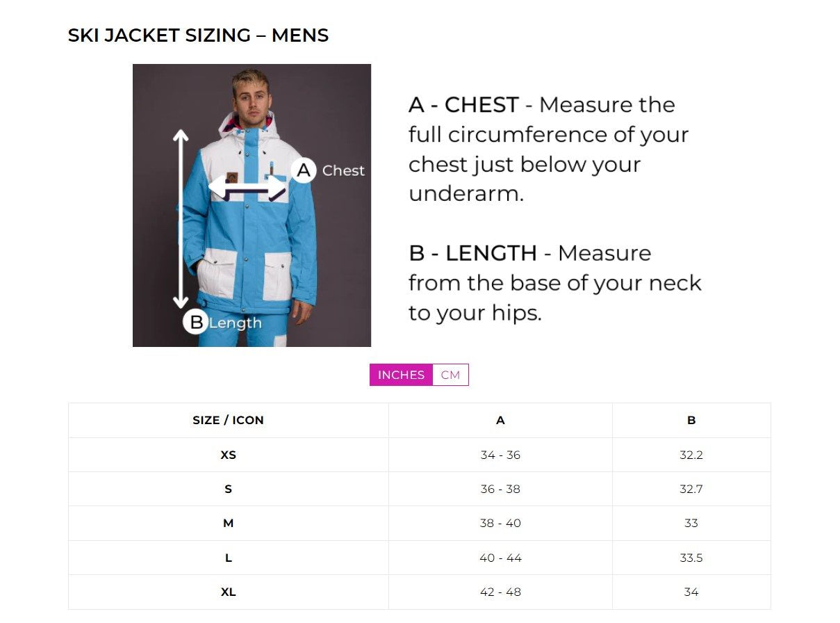Click the B - LENGTH instruction text

(x=554, y=282)
